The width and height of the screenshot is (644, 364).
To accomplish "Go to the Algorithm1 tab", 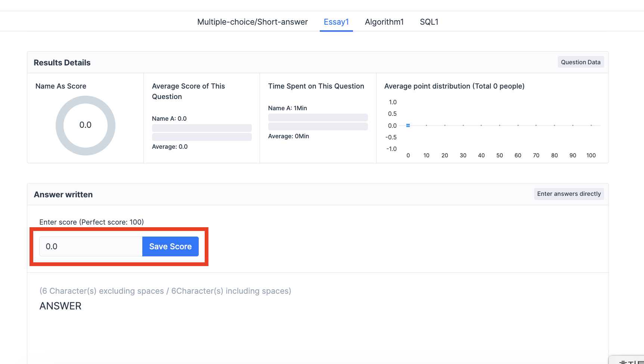I will (x=384, y=22).
